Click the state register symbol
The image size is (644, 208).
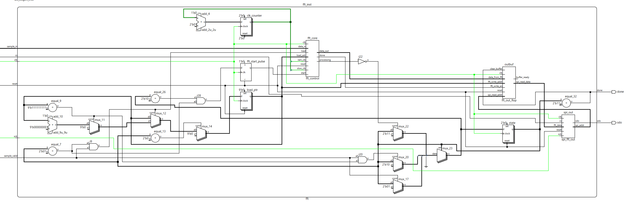point(508,134)
